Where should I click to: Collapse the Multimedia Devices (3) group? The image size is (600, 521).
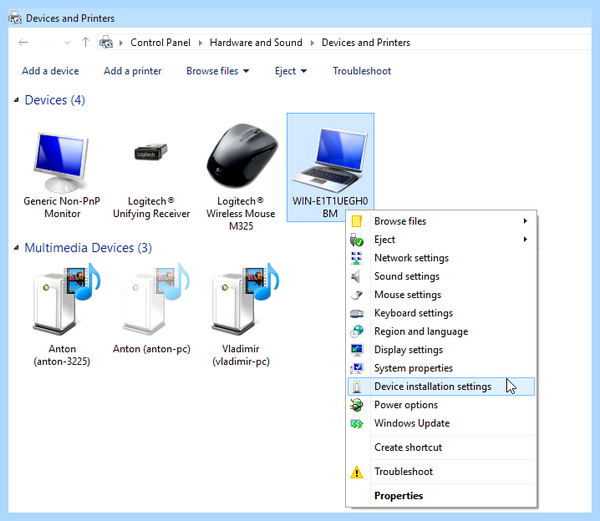click(16, 248)
